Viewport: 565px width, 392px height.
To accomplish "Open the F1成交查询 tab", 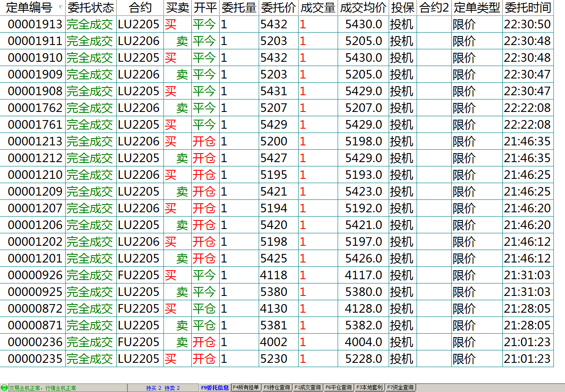I will pyautogui.click(x=308, y=388).
